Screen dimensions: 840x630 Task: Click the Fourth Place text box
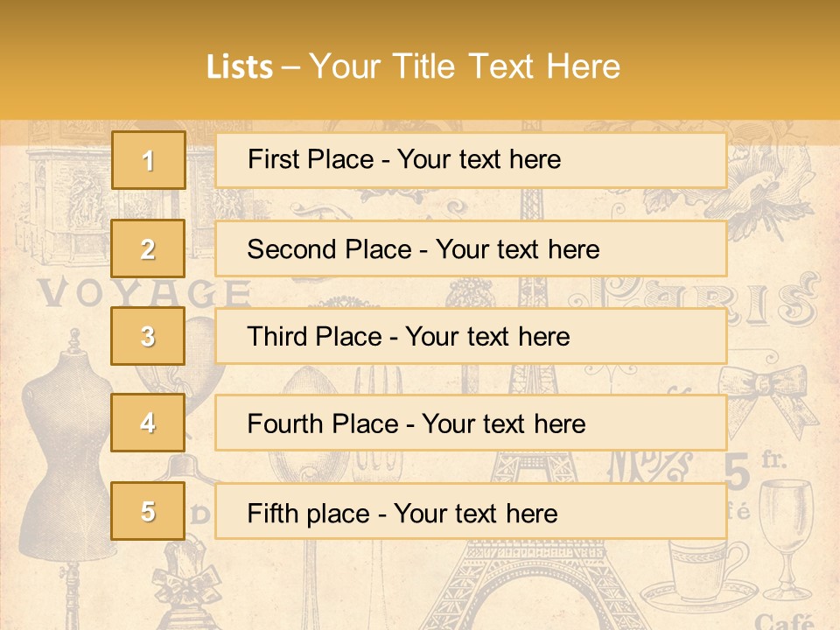pyautogui.click(x=471, y=423)
